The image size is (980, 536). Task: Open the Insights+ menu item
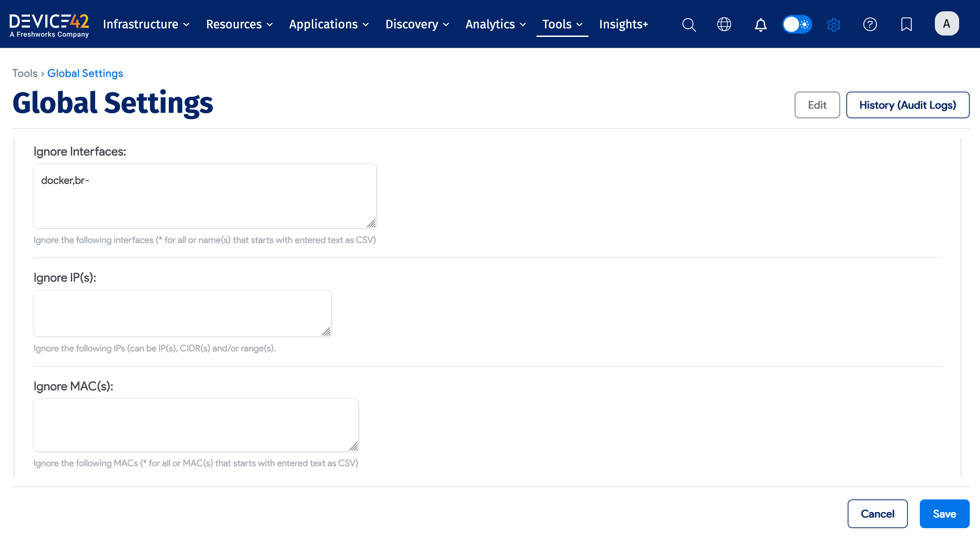pyautogui.click(x=623, y=24)
